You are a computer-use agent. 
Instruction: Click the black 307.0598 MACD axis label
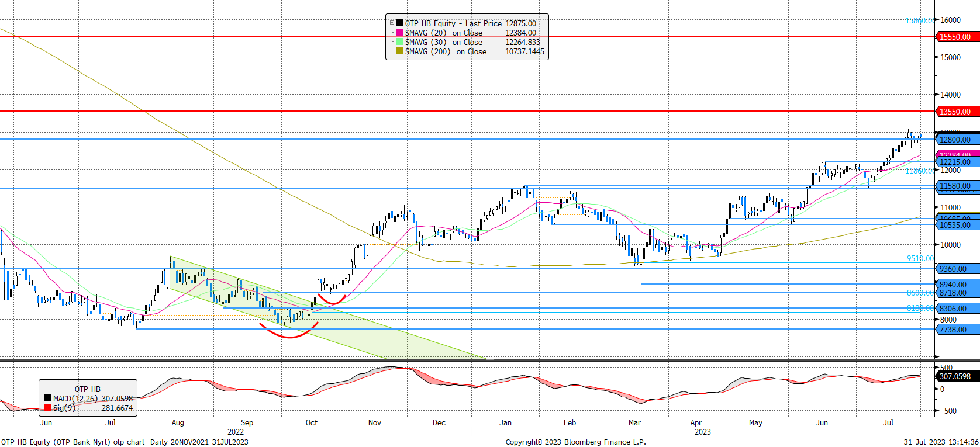(958, 376)
